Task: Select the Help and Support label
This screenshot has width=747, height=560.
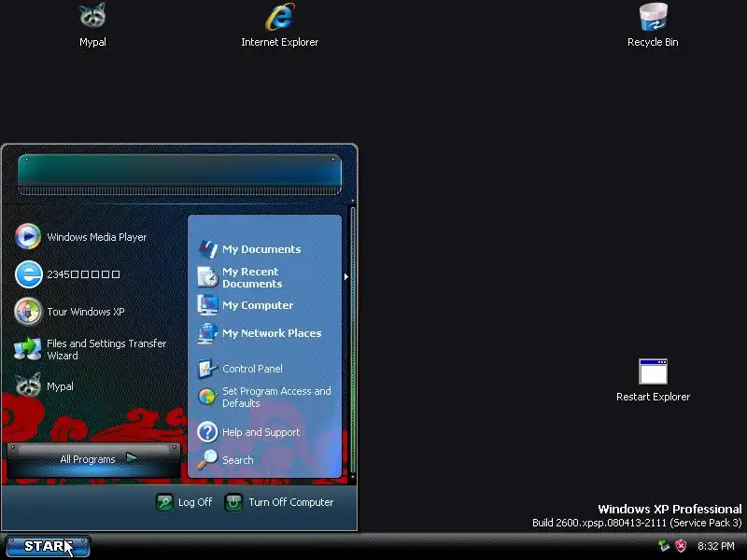Action: [261, 432]
